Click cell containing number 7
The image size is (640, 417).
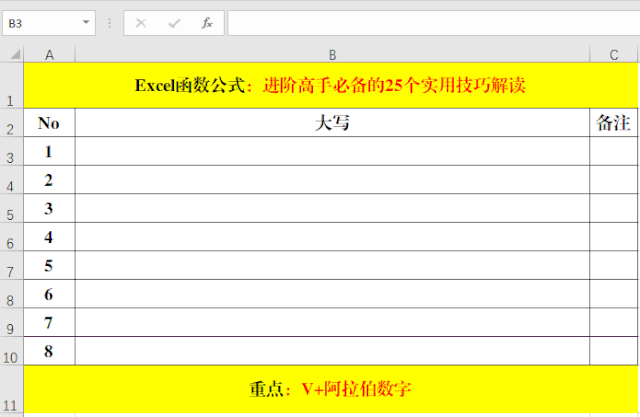(x=49, y=322)
